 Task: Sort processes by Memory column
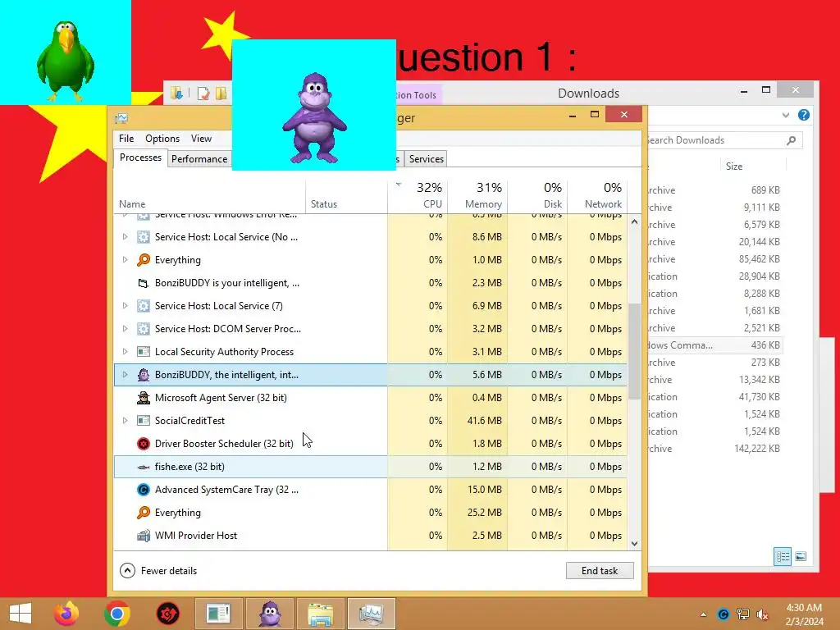tap(478, 195)
